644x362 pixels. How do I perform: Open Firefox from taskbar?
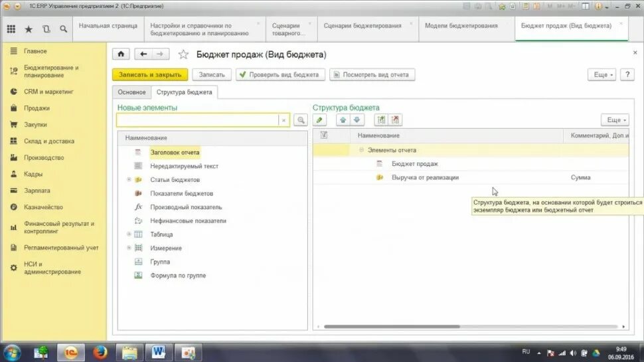100,353
